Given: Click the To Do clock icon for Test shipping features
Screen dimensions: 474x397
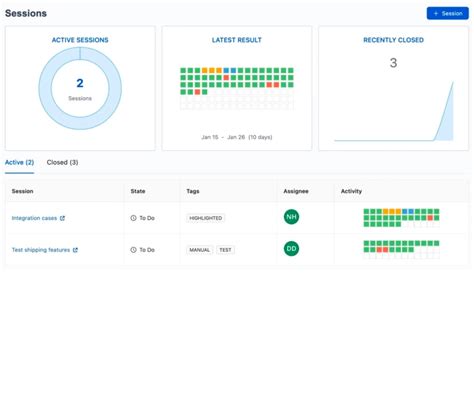Looking at the screenshot, I should pyautogui.click(x=133, y=250).
